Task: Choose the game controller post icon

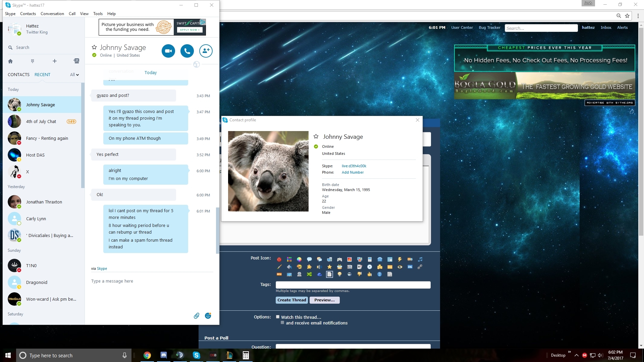Action: click(x=339, y=259)
